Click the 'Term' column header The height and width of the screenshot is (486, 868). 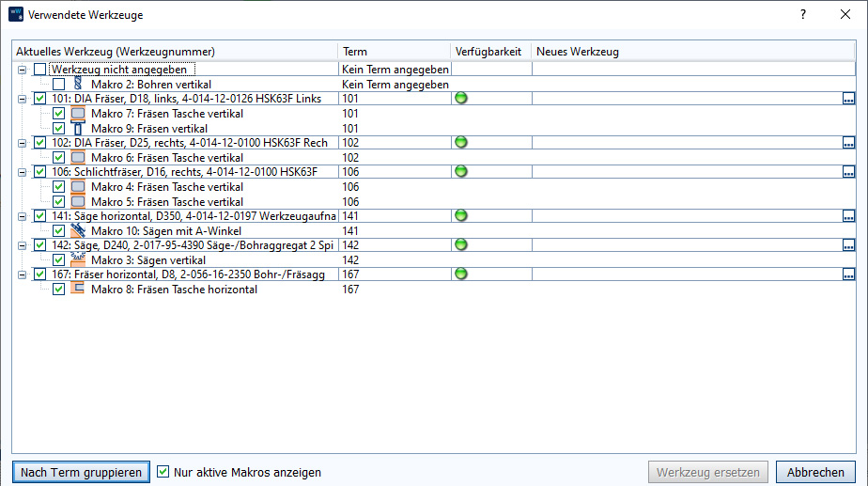(x=395, y=52)
